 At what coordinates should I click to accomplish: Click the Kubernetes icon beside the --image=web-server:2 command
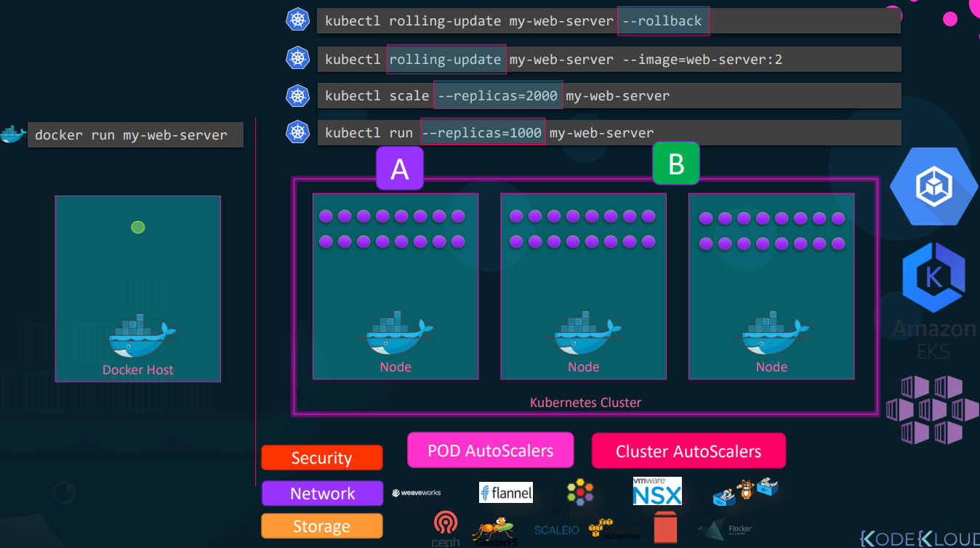[298, 57]
